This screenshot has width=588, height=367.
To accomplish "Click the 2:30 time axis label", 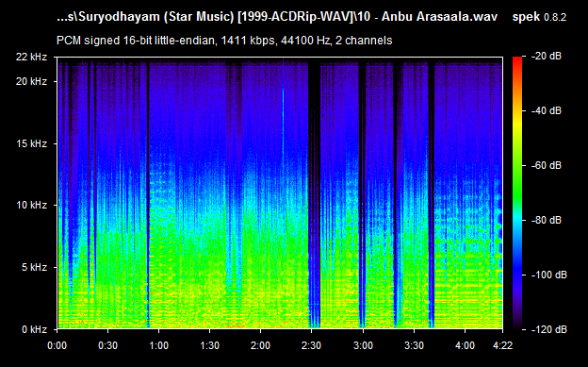I will pyautogui.click(x=312, y=345).
